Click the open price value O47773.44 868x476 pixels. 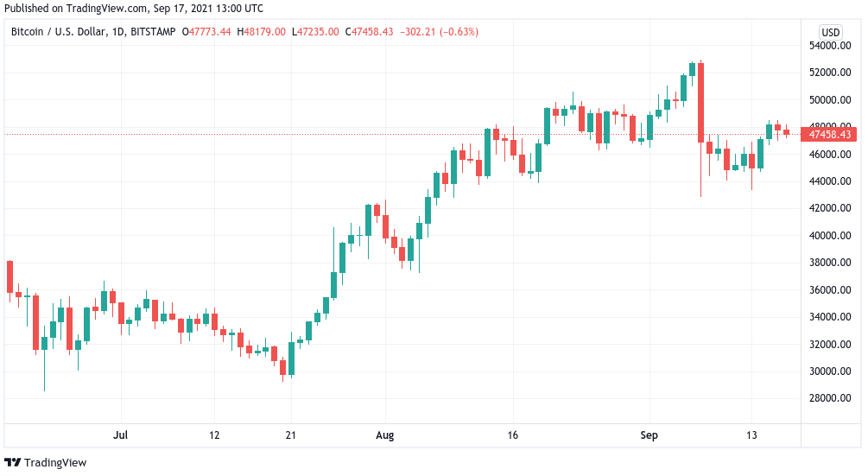pos(206,32)
